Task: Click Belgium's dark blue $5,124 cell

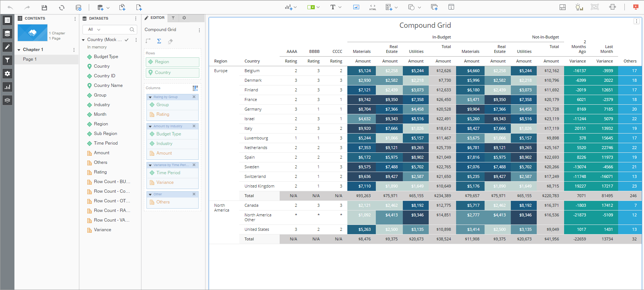Action: click(361, 71)
